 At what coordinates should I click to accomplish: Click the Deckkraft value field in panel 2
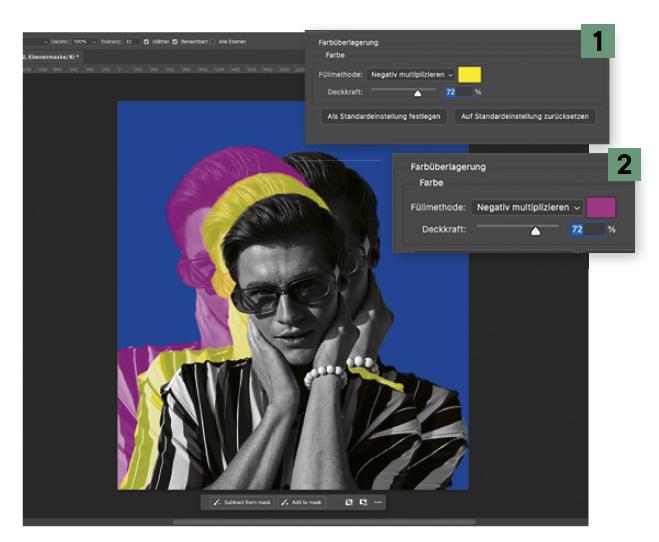pyautogui.click(x=587, y=229)
